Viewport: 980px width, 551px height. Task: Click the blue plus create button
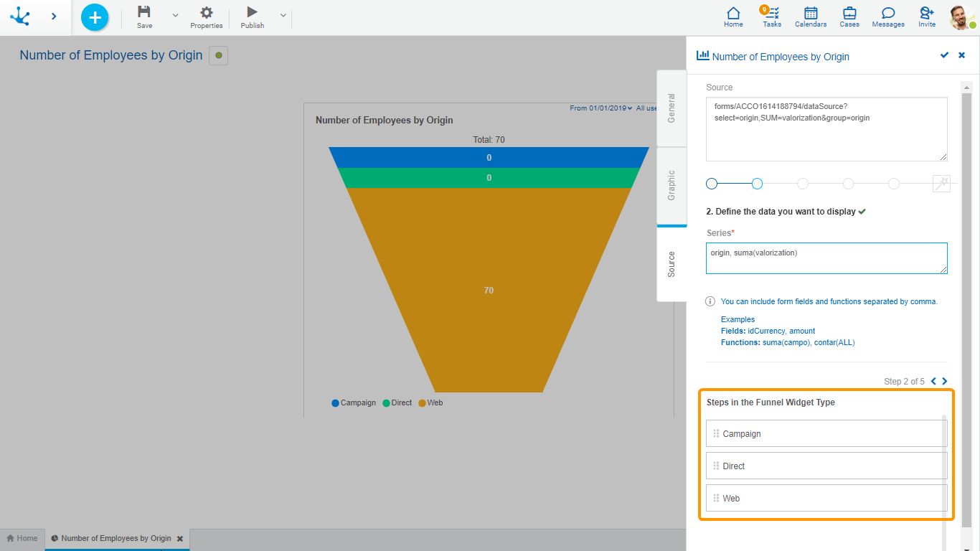point(95,17)
